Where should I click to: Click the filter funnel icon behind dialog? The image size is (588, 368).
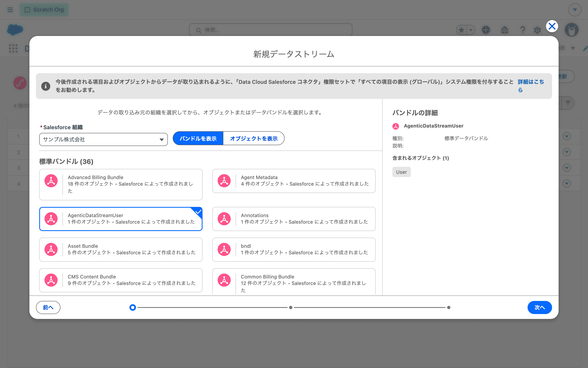pos(568,103)
